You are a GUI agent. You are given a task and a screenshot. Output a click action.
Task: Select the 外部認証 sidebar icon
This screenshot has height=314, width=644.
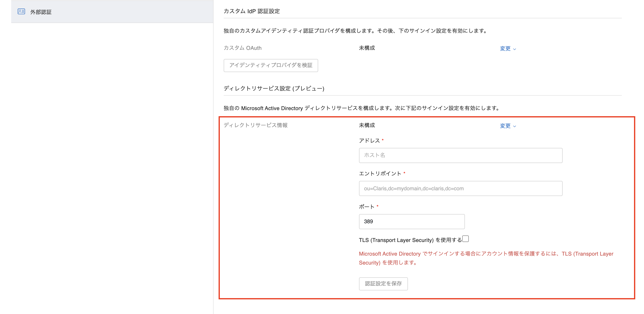tap(22, 12)
